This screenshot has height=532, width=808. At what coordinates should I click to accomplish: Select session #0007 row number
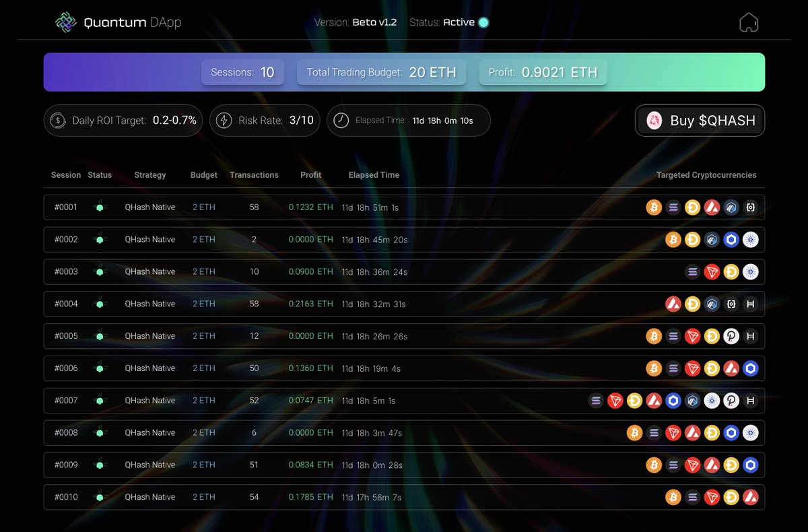(66, 401)
